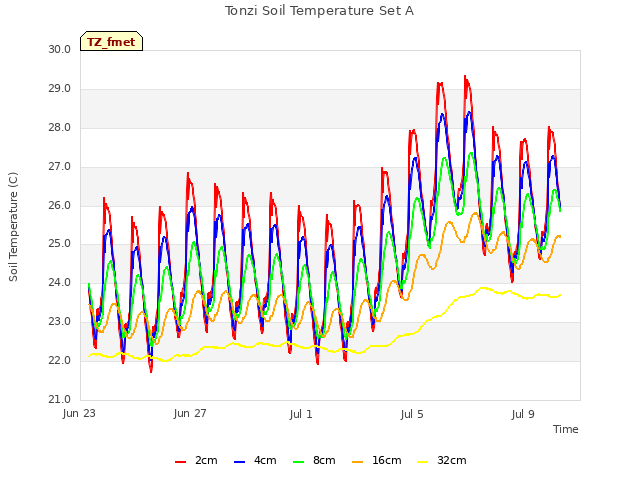Click the 2cm legend label
The height and width of the screenshot is (480, 640).
(206, 460)
